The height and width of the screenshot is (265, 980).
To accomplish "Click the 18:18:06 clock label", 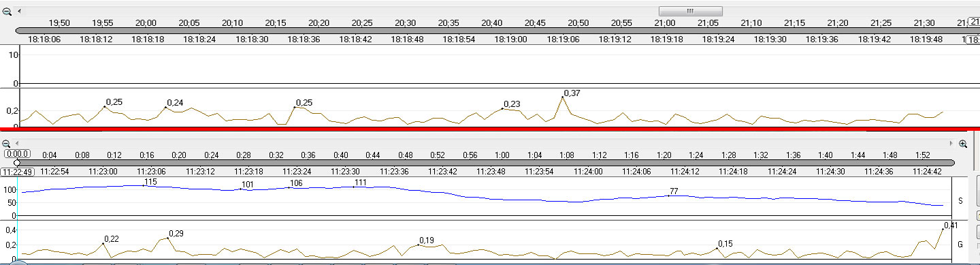I will coord(44,40).
